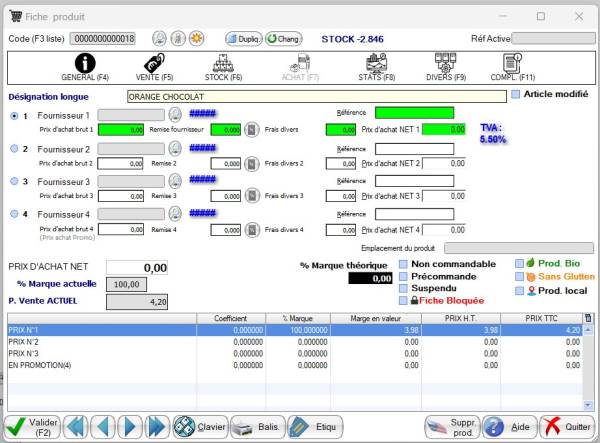
Task: Click Valider (F2) to confirm
Action: (32, 427)
